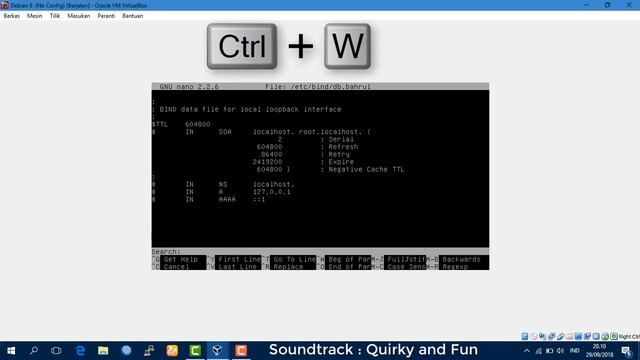Open the Windows Start menu
This screenshot has height=360, width=640.
[x=11, y=351]
